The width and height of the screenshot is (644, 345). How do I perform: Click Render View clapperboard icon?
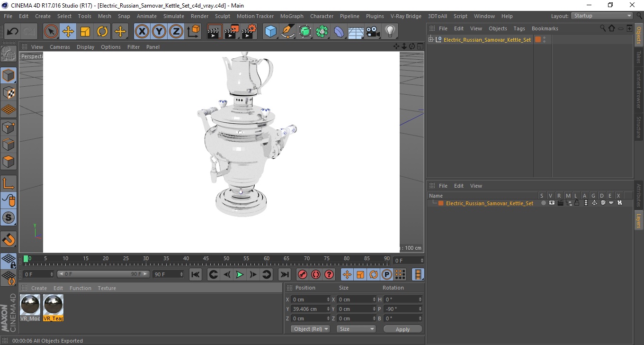click(215, 32)
